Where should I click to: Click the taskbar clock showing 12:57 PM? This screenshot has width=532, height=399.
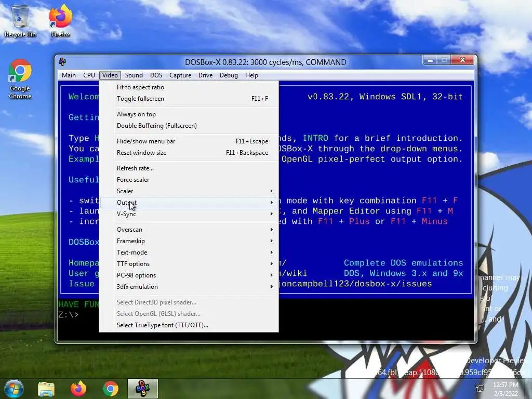tap(506, 389)
